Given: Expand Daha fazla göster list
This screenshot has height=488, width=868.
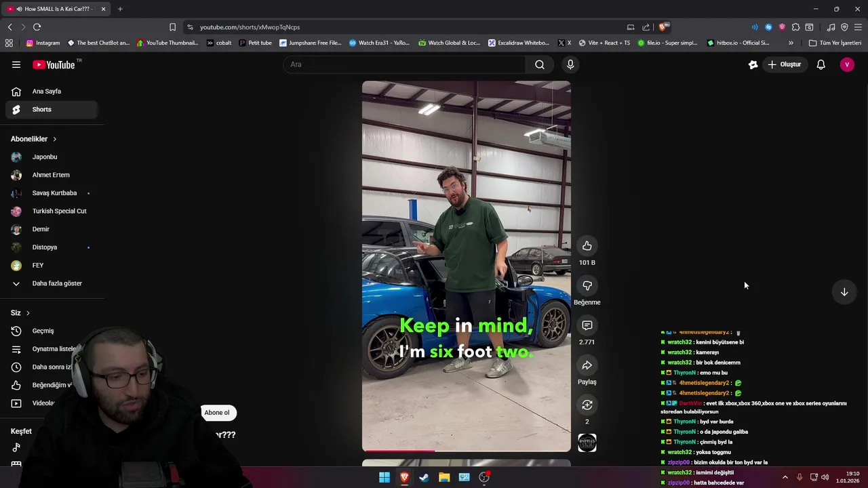Looking at the screenshot, I should click(52, 283).
